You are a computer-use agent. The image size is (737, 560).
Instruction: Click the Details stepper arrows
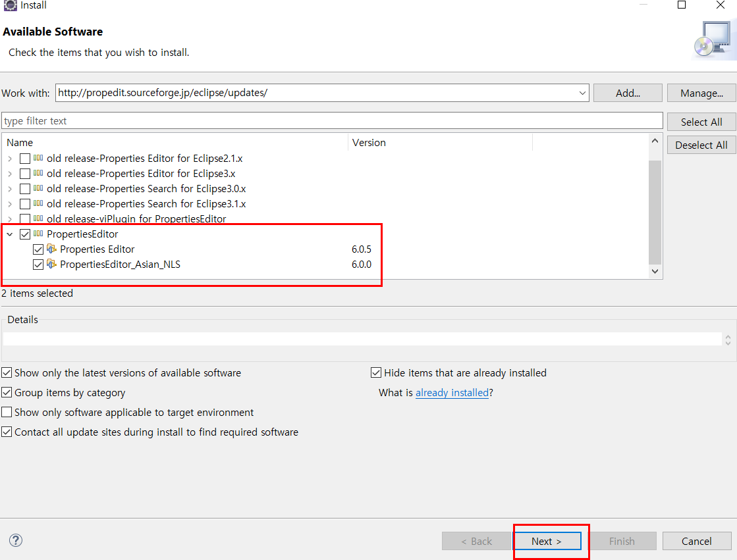point(728,340)
